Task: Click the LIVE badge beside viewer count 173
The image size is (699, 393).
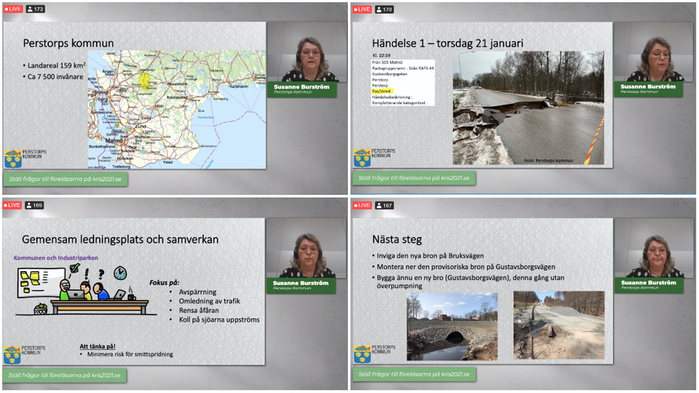Action: [x=13, y=9]
